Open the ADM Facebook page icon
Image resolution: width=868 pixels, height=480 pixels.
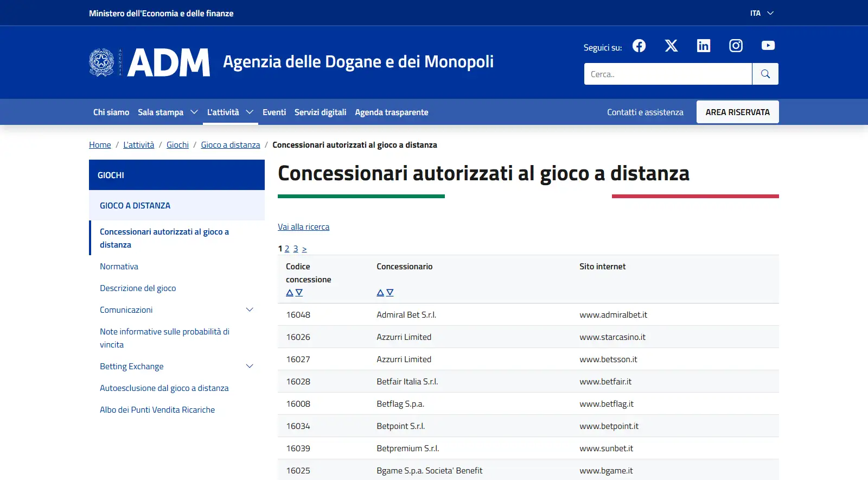click(x=639, y=46)
